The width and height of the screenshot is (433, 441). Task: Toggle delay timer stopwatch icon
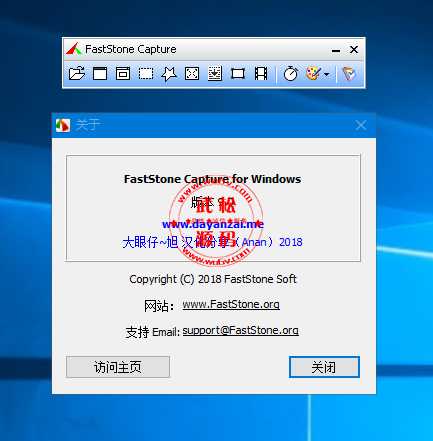[x=291, y=73]
